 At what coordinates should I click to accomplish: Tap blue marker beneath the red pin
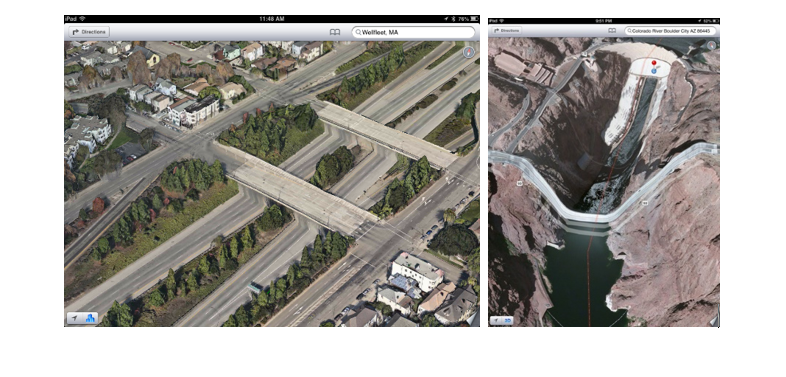click(x=654, y=71)
